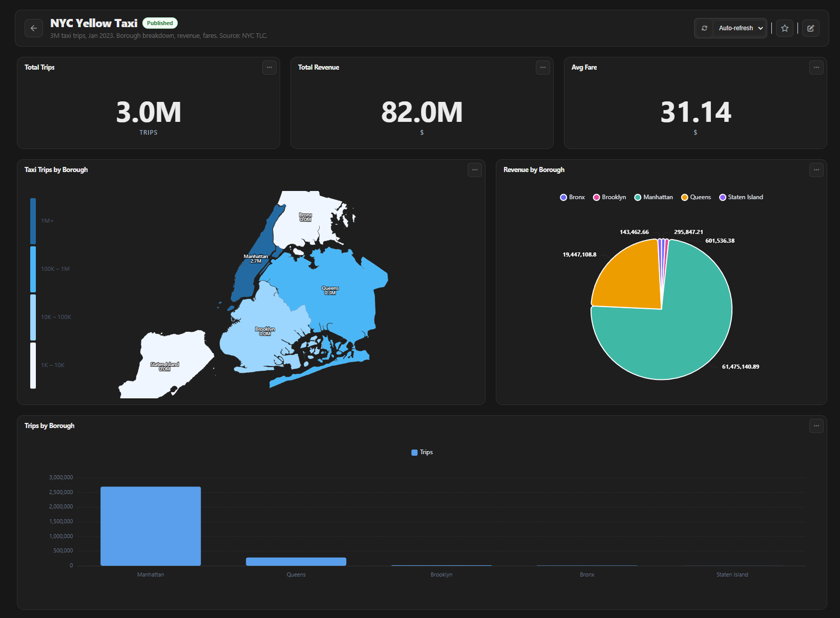This screenshot has width=840, height=618.
Task: Favorite the dashboard with the star icon
Action: 785,28
